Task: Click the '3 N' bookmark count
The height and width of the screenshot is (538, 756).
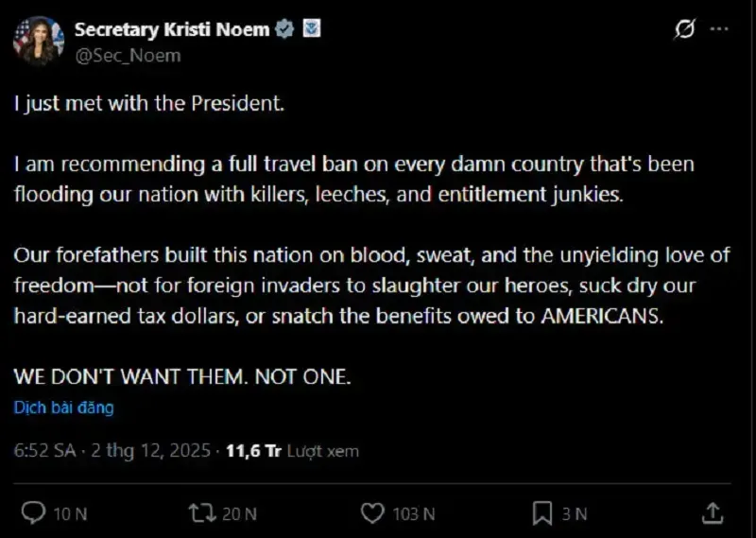Action: pyautogui.click(x=574, y=514)
